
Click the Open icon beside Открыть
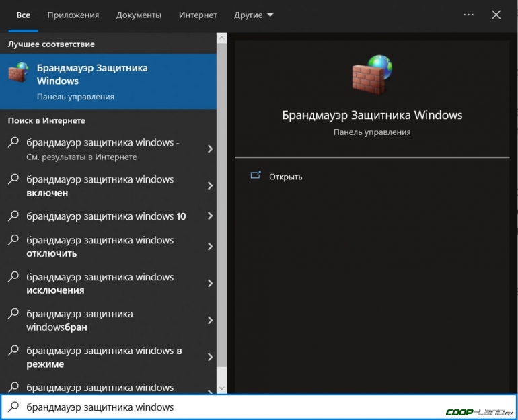(x=256, y=176)
